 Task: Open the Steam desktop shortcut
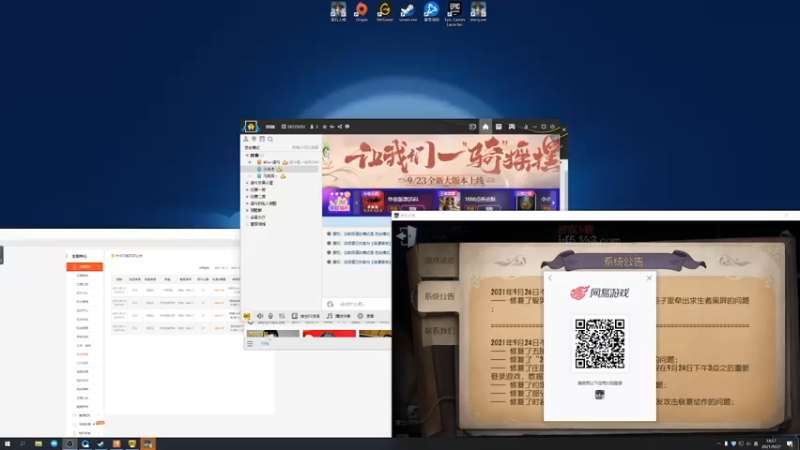[x=408, y=11]
